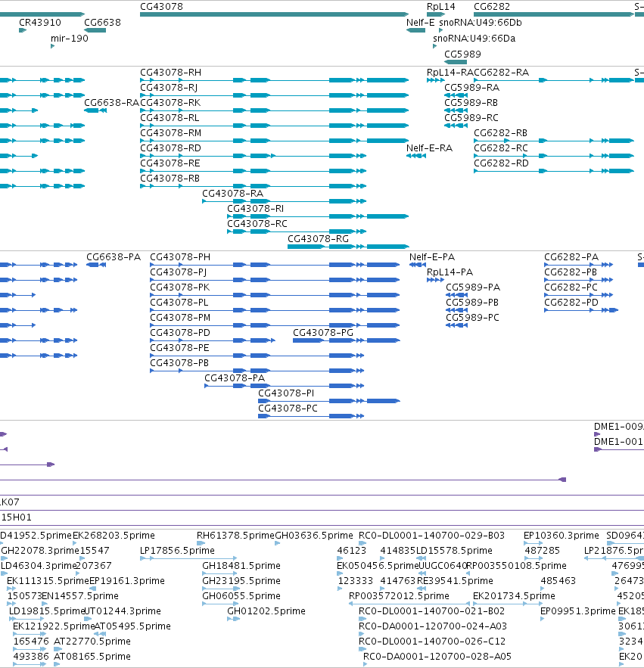The width and height of the screenshot is (644, 668).
Task: Open the EP09951.3prime EST
Action: (x=578, y=611)
